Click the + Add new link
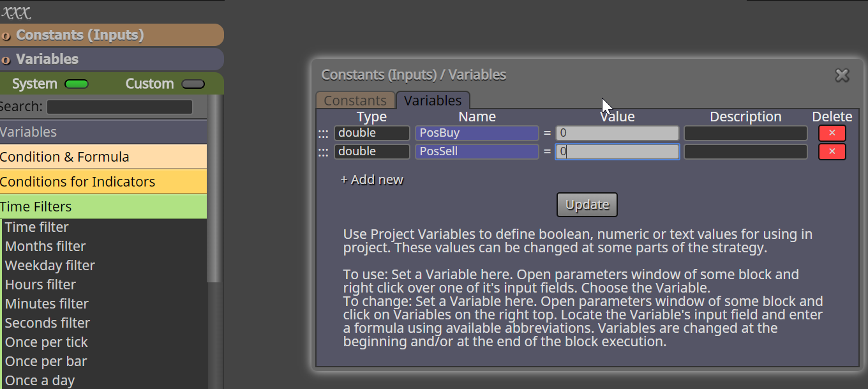 coord(372,179)
